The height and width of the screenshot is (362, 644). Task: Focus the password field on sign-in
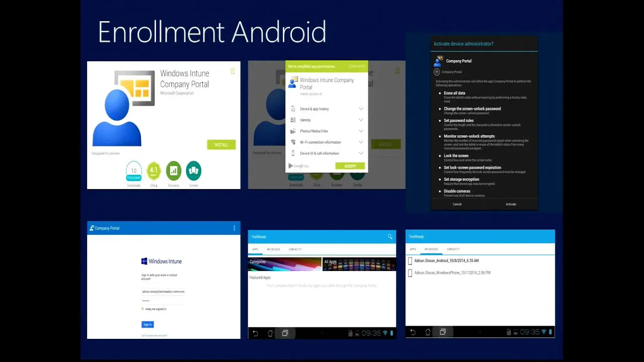pos(164,301)
